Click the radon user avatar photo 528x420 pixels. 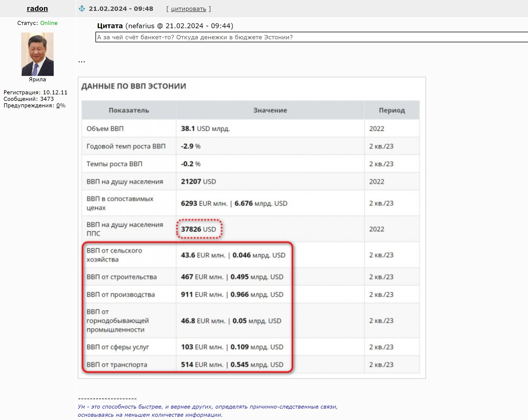(x=37, y=54)
